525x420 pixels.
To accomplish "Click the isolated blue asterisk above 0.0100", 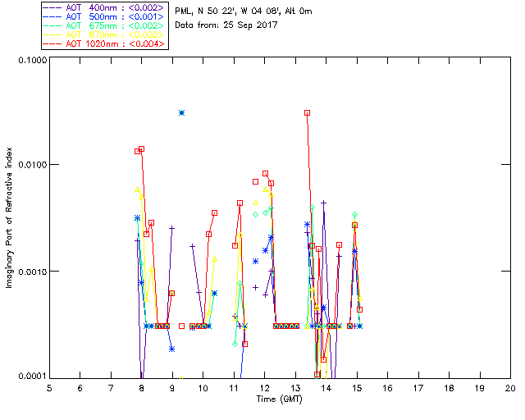I will 182,112.
